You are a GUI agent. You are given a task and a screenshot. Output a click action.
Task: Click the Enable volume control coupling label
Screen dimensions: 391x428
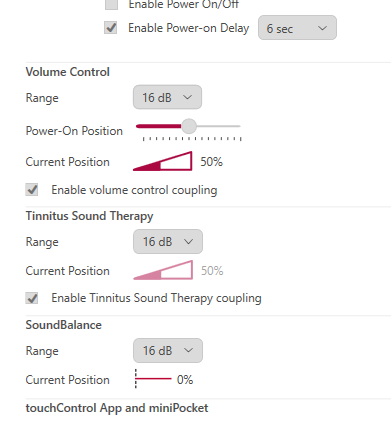pyautogui.click(x=134, y=190)
